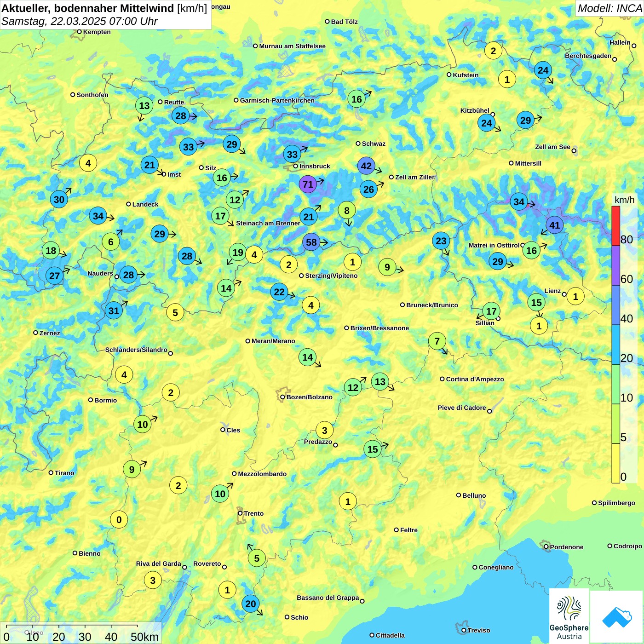
Task: Click the 22 marker near Sterzing
Action: (279, 292)
